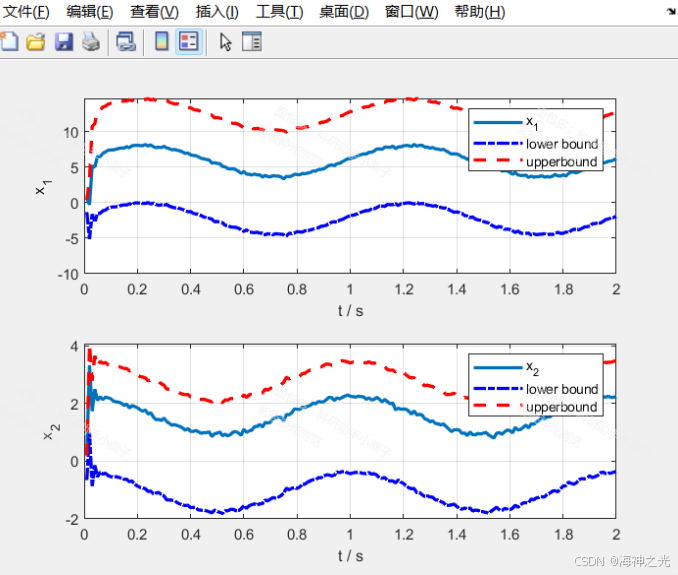Open the 编辑(E) menu

(90, 12)
